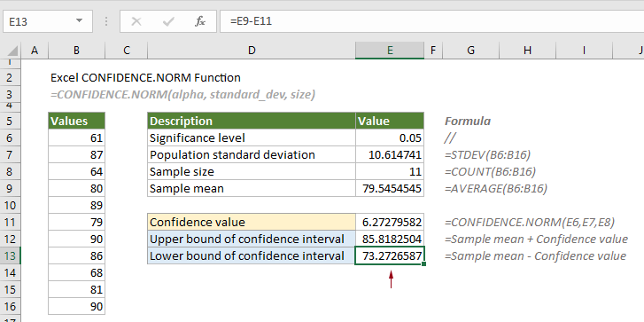Select cell with value 81
This screenshot has width=644, height=322.
[76, 289]
